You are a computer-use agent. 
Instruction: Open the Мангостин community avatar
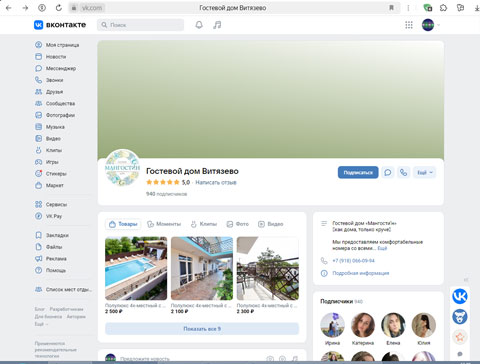point(122,168)
